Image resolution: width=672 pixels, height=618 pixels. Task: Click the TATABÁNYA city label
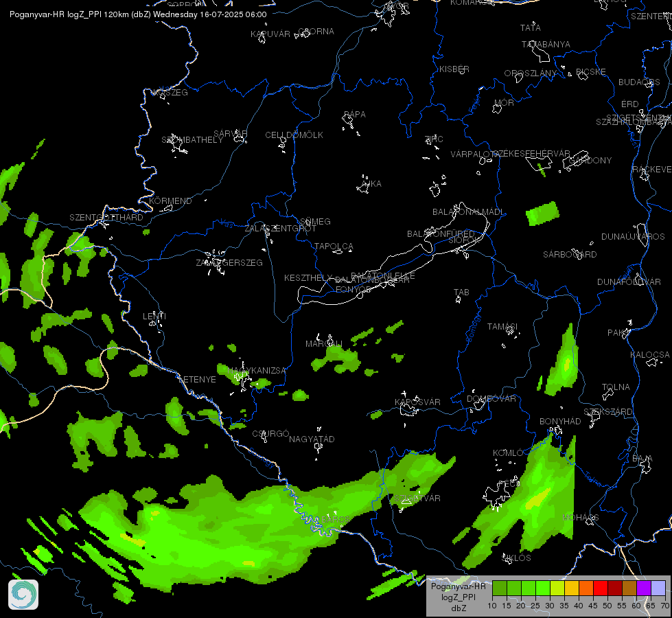pos(546,44)
